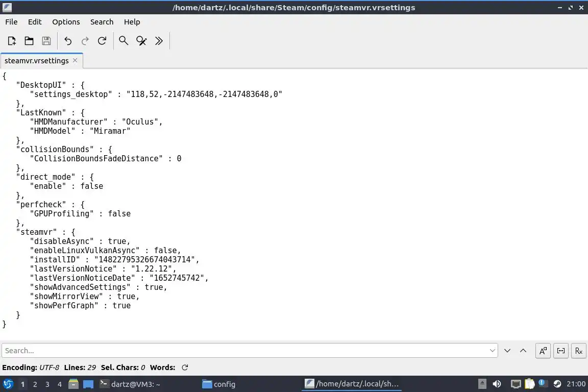
Task: Click the "CollisionBoundsFadeDistance" key
Action: tap(96, 159)
